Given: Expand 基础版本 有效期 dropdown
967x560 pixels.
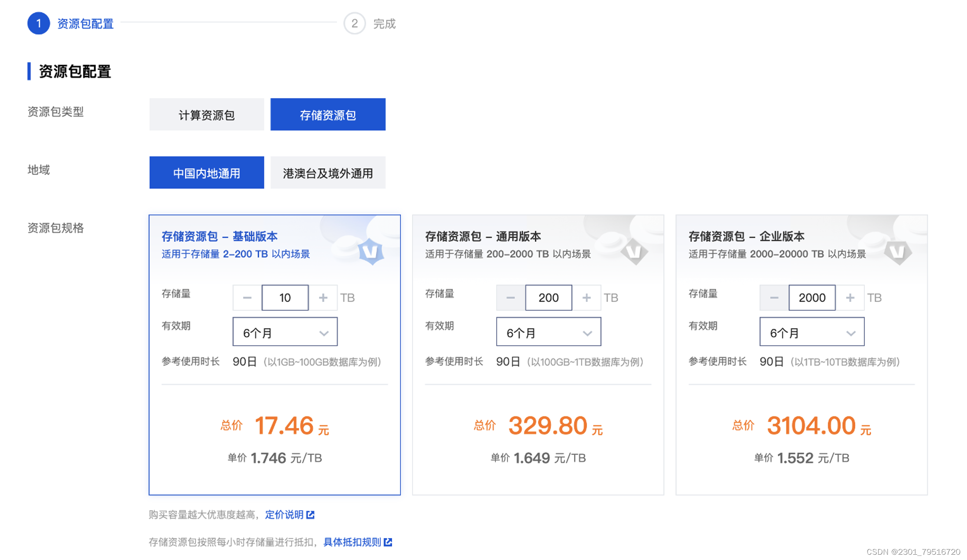Looking at the screenshot, I should (284, 331).
